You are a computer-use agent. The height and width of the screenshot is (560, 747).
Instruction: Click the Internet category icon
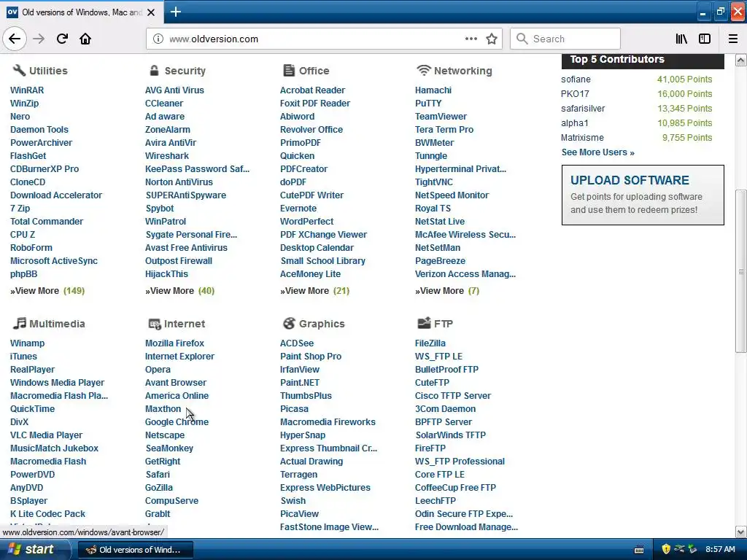point(155,324)
